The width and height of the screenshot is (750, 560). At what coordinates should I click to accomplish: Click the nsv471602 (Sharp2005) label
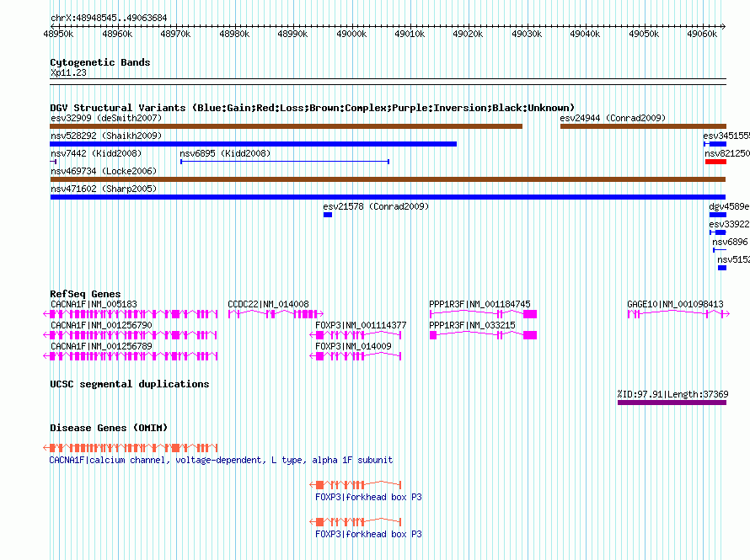(x=104, y=189)
